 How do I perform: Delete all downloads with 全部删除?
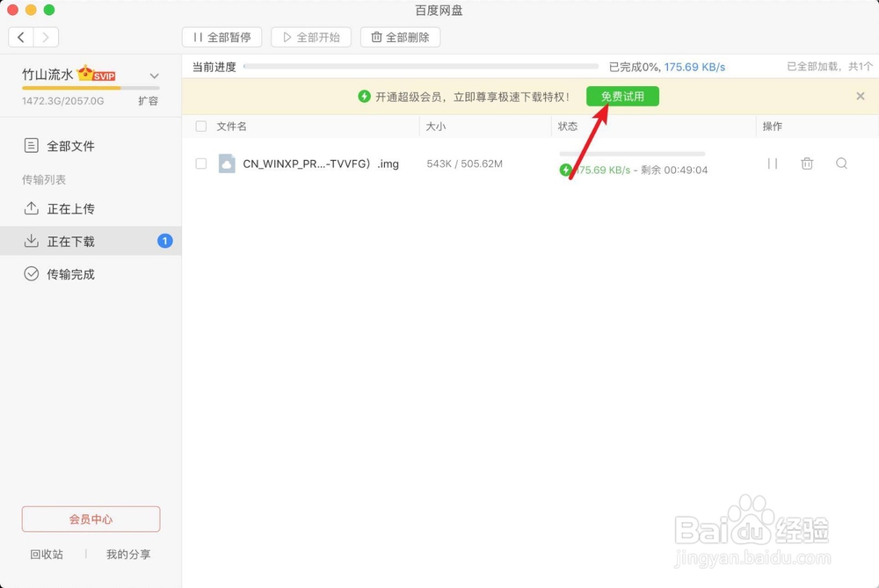coord(400,38)
